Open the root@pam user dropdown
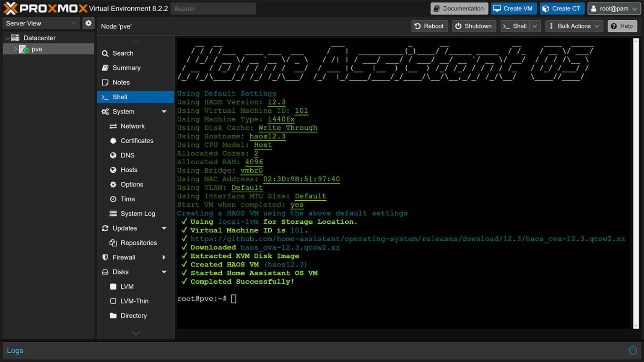This screenshot has height=362, width=644. pyautogui.click(x=614, y=8)
